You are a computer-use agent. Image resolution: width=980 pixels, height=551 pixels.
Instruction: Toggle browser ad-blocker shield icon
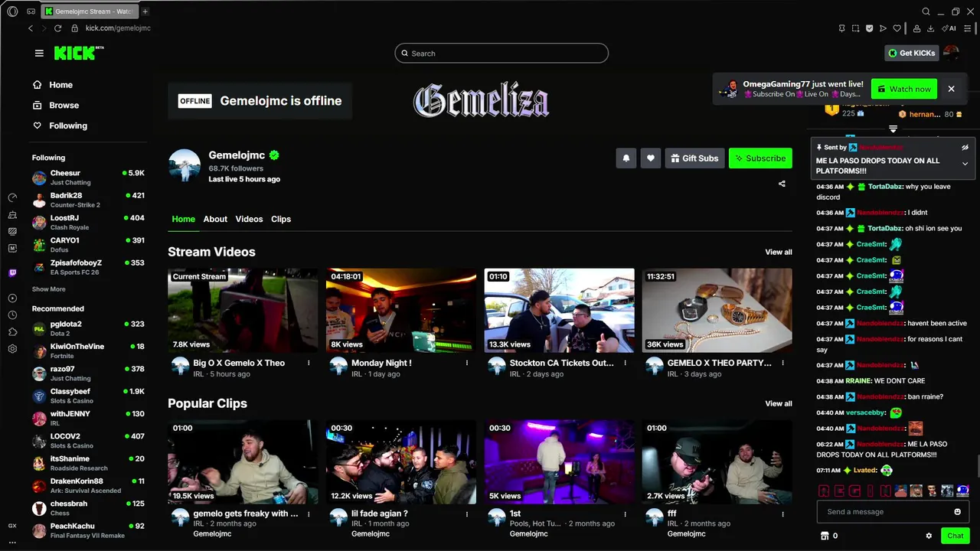pyautogui.click(x=869, y=28)
